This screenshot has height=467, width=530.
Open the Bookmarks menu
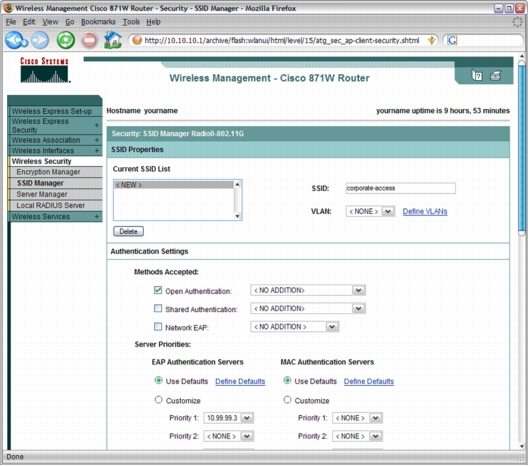[x=98, y=22]
